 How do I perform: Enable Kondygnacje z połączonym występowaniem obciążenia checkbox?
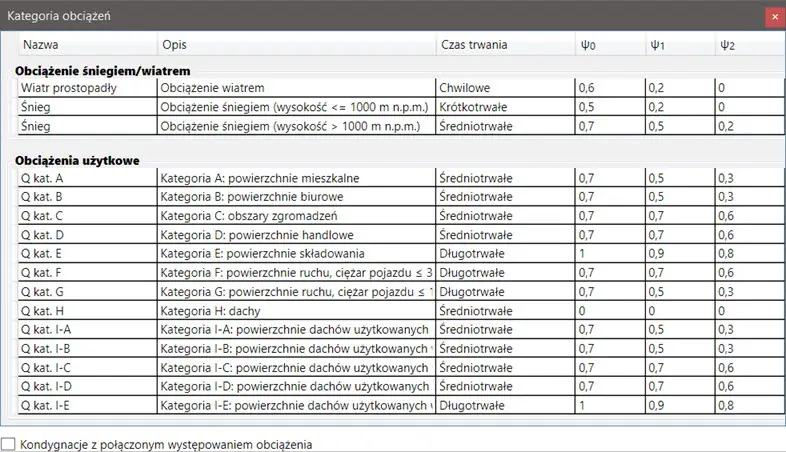9,443
